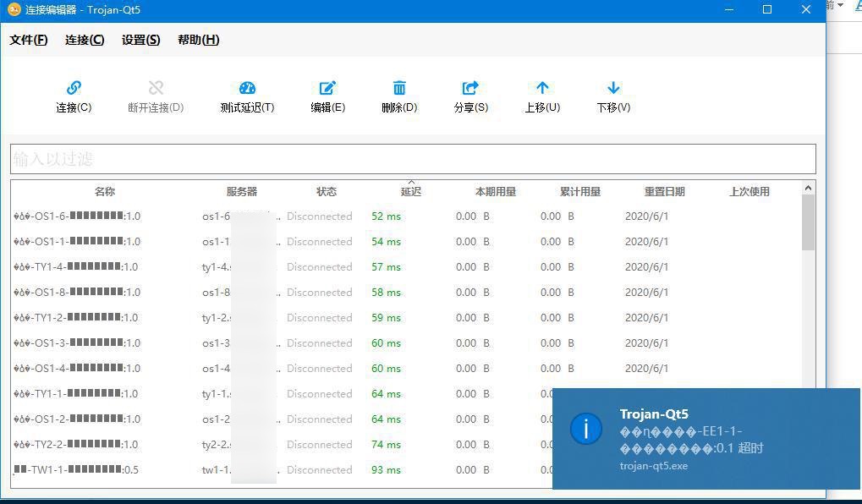Sort by 上次使用 column header

click(749, 191)
